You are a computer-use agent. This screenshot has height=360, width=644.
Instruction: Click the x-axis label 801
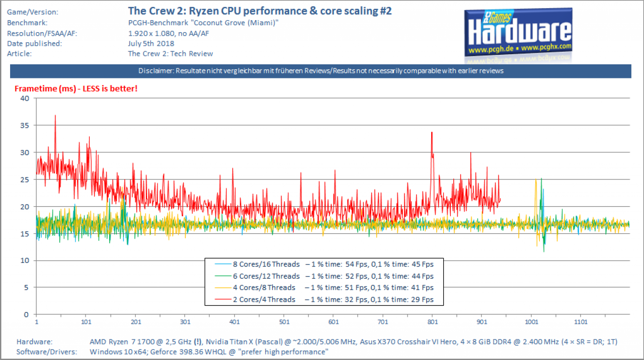[x=432, y=321]
